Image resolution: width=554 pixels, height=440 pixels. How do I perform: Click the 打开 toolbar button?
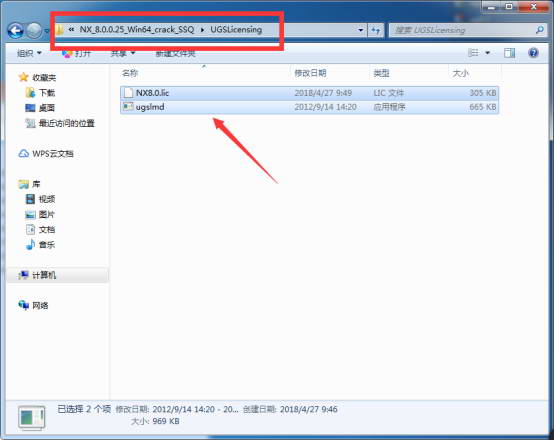click(76, 53)
